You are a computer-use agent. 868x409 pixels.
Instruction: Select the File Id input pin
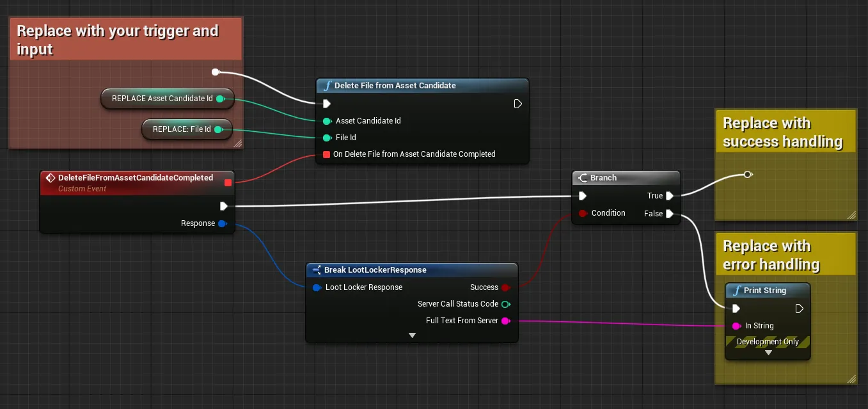coord(327,138)
